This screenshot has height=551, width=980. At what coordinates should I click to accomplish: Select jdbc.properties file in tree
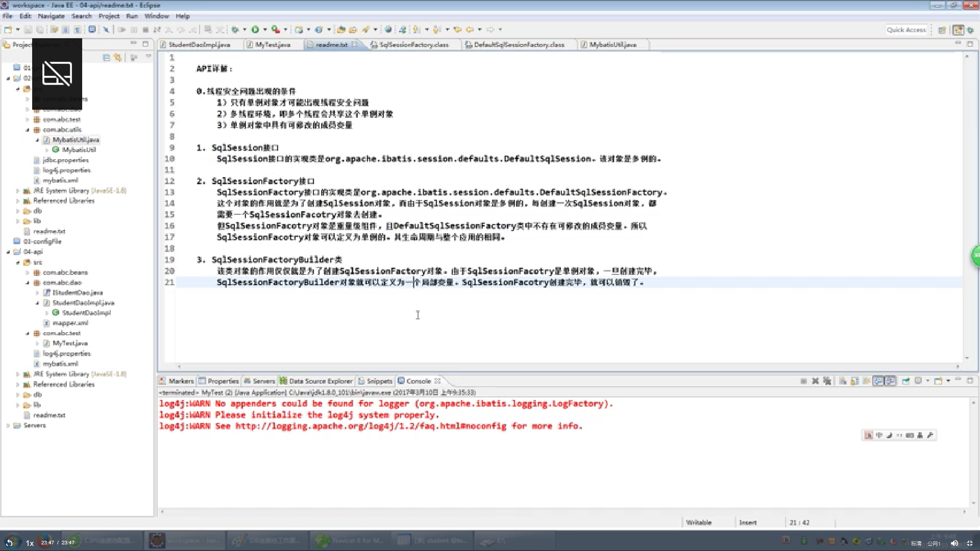[65, 160]
